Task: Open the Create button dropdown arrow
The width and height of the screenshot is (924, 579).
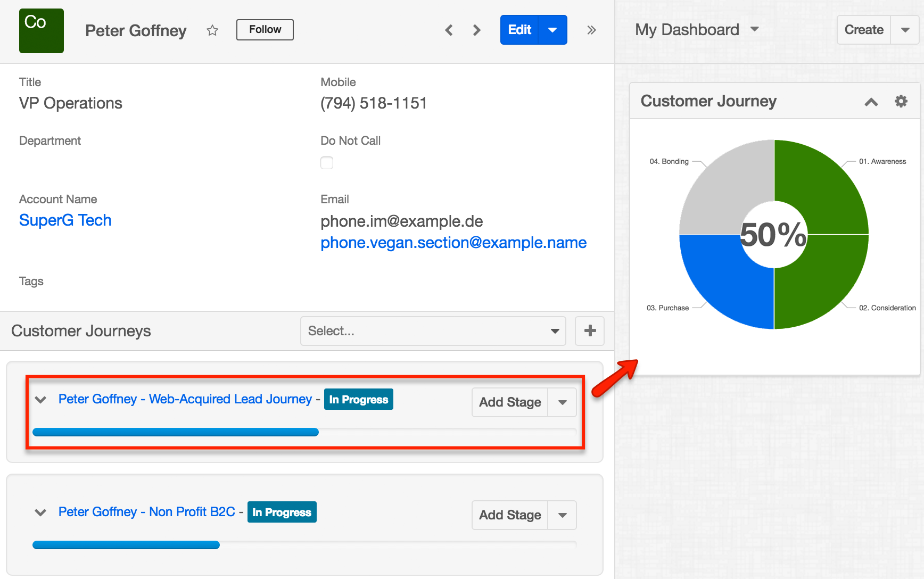Action: tap(905, 30)
